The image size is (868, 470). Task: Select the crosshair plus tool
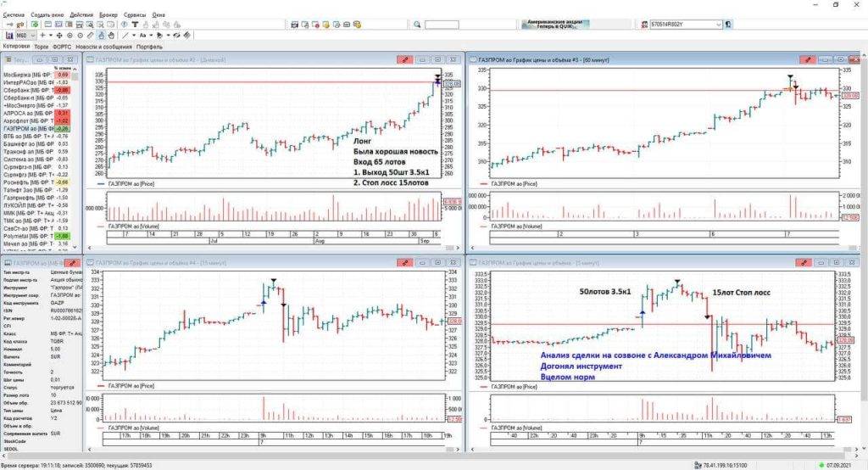coord(42,36)
